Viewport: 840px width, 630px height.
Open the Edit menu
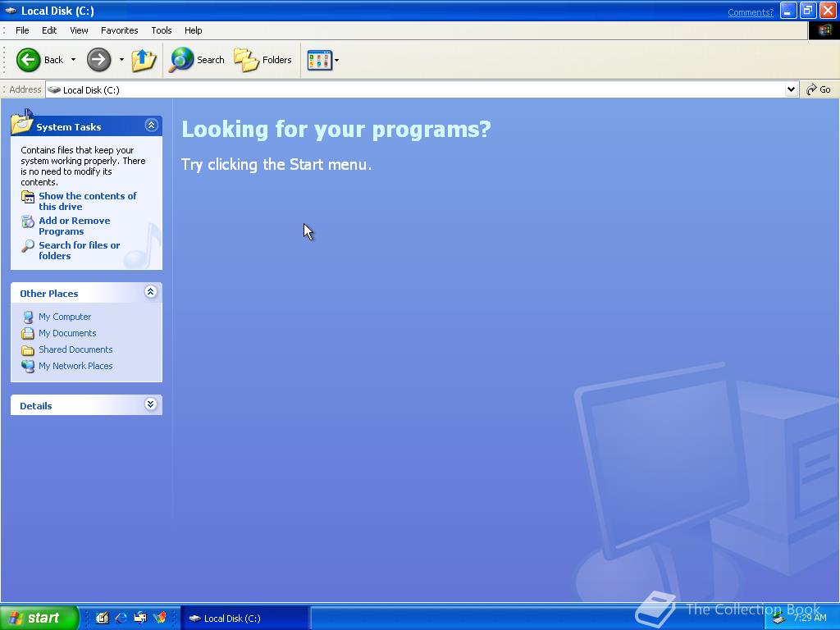49,30
